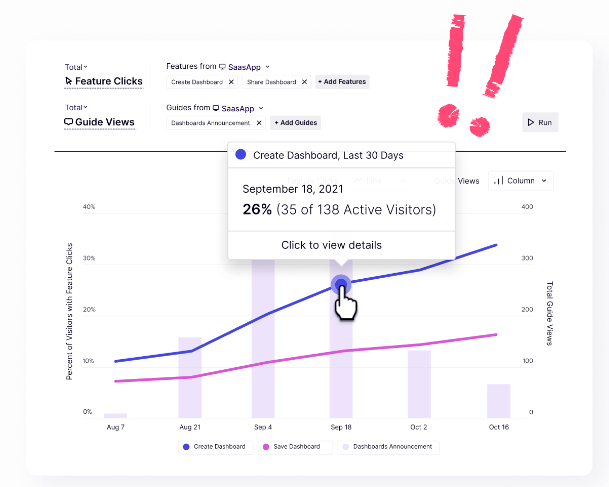Open the Total dropdown above Guide Views
The image size is (609, 487).
77,107
